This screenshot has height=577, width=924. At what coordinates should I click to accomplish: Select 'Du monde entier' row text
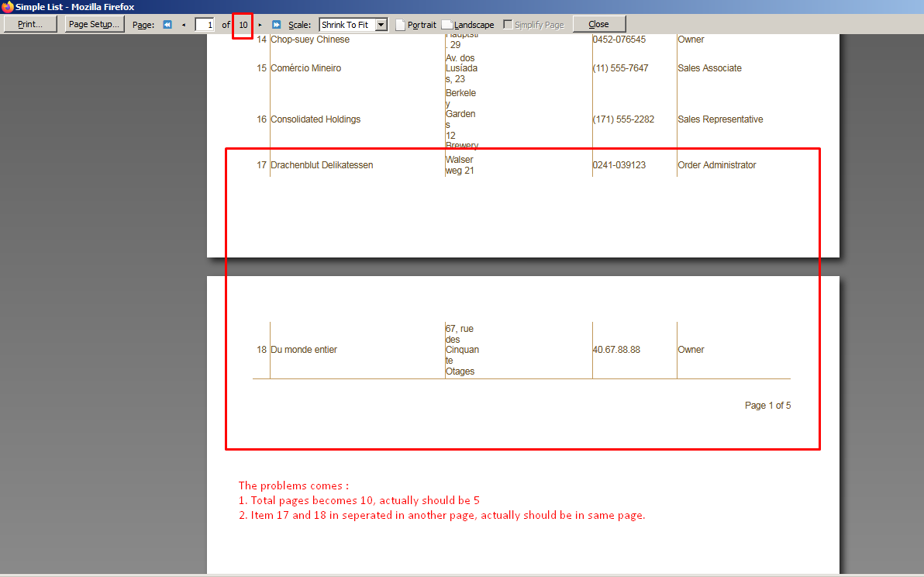click(304, 350)
